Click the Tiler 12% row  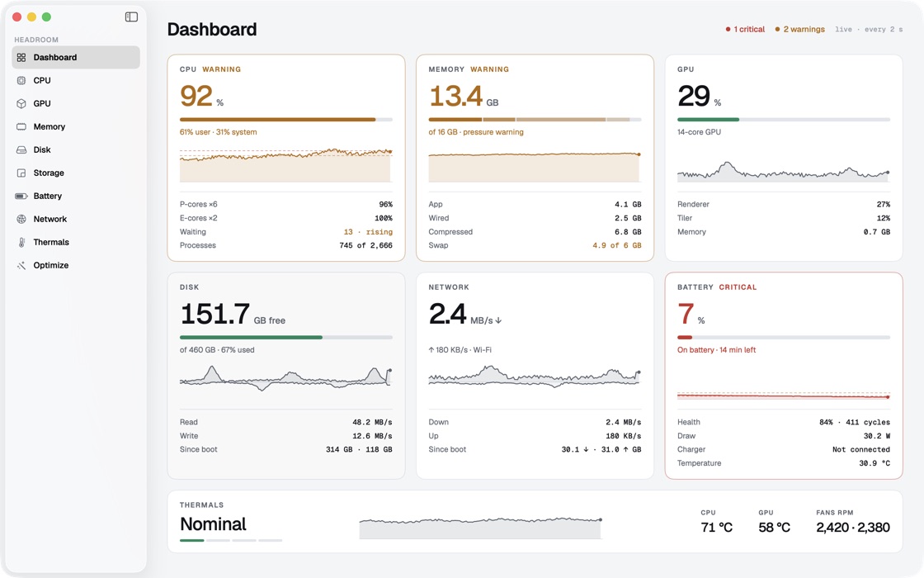[x=784, y=218]
